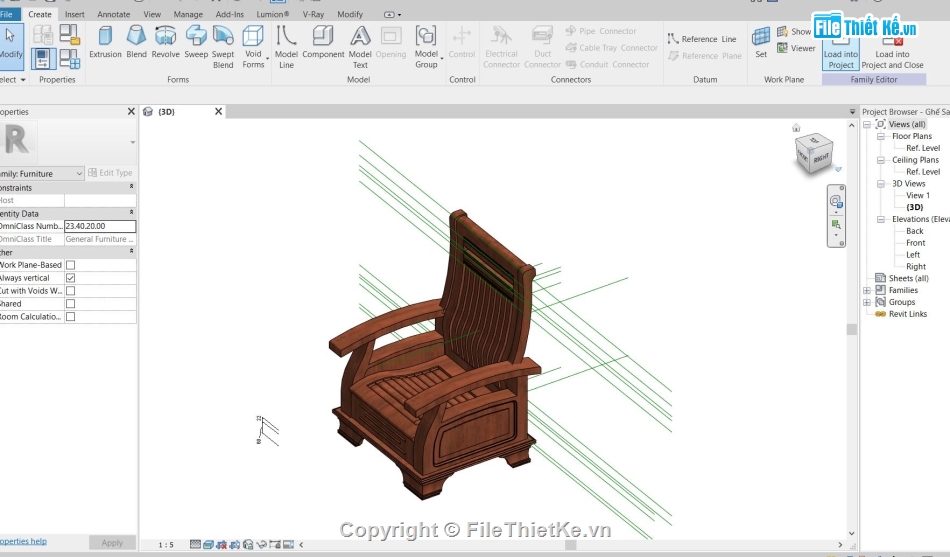Toggle the Properties palette button
This screenshot has width=950, height=557.
(42, 59)
